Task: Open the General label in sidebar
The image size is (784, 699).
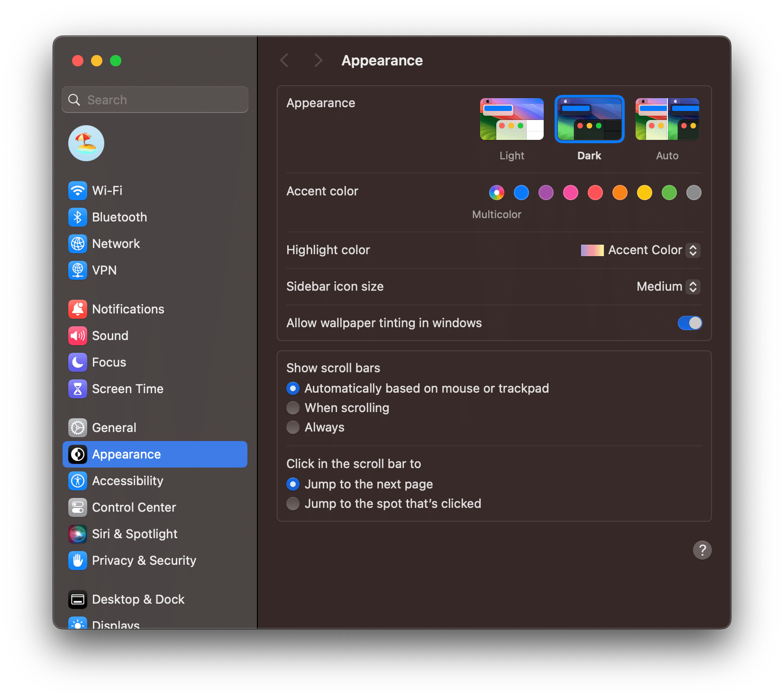Action: pos(114,428)
